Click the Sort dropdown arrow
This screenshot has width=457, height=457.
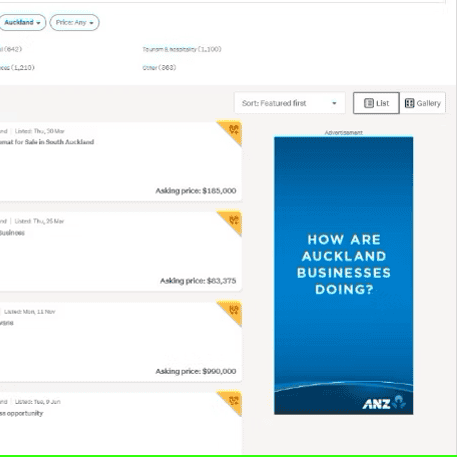(334, 103)
